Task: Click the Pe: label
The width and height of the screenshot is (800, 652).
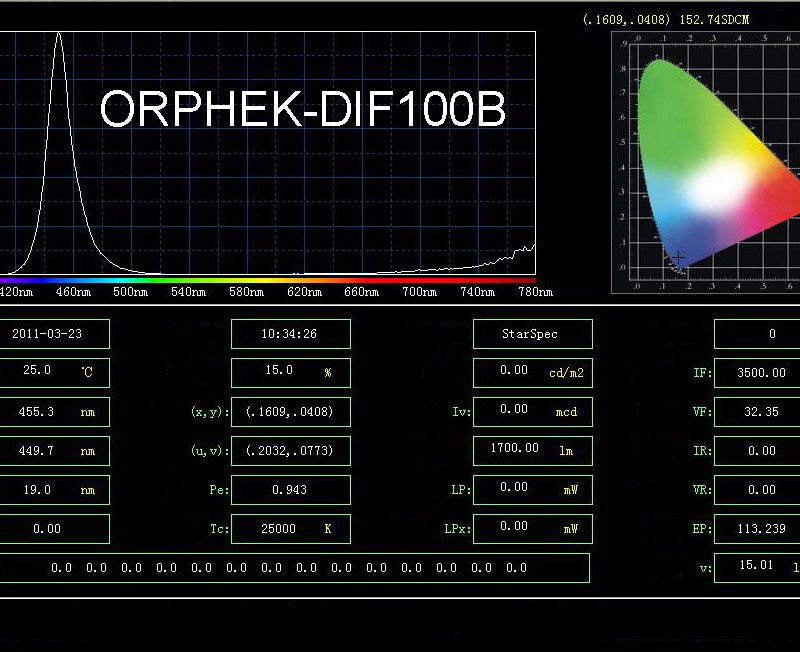Action: pos(219,490)
